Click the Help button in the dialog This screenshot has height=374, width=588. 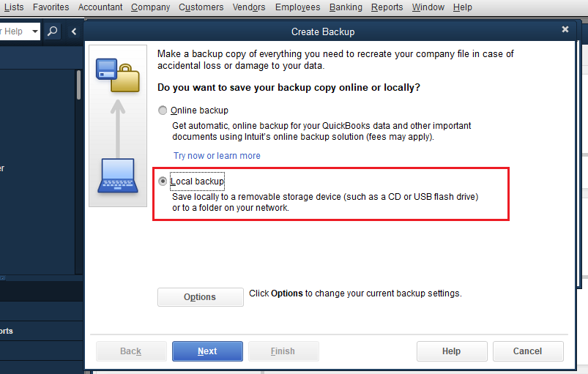pyautogui.click(x=452, y=351)
